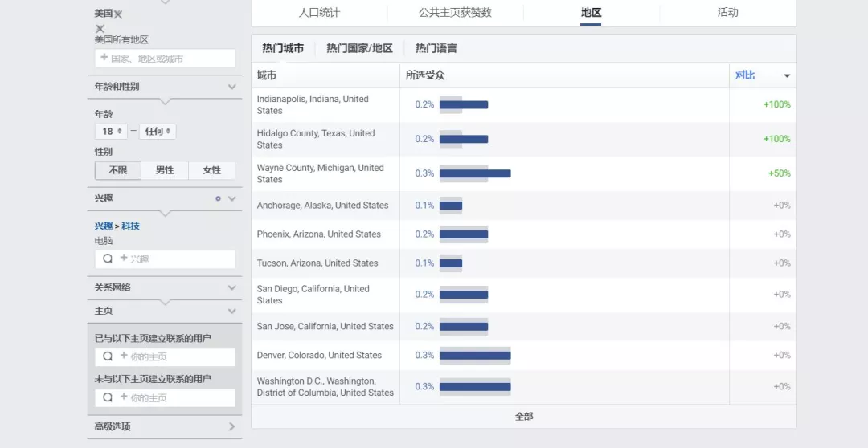
Task: Expand the 高级选项 section
Action: (x=231, y=426)
